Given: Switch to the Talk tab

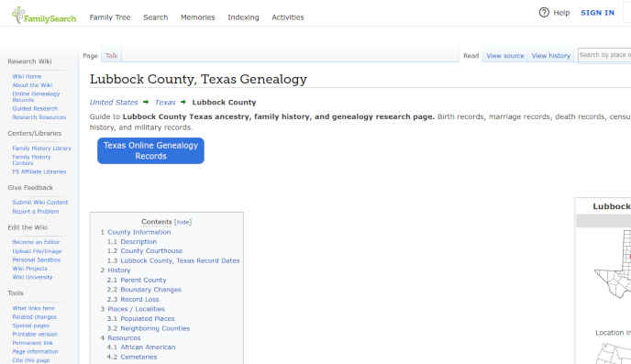Looking at the screenshot, I should coord(112,56).
